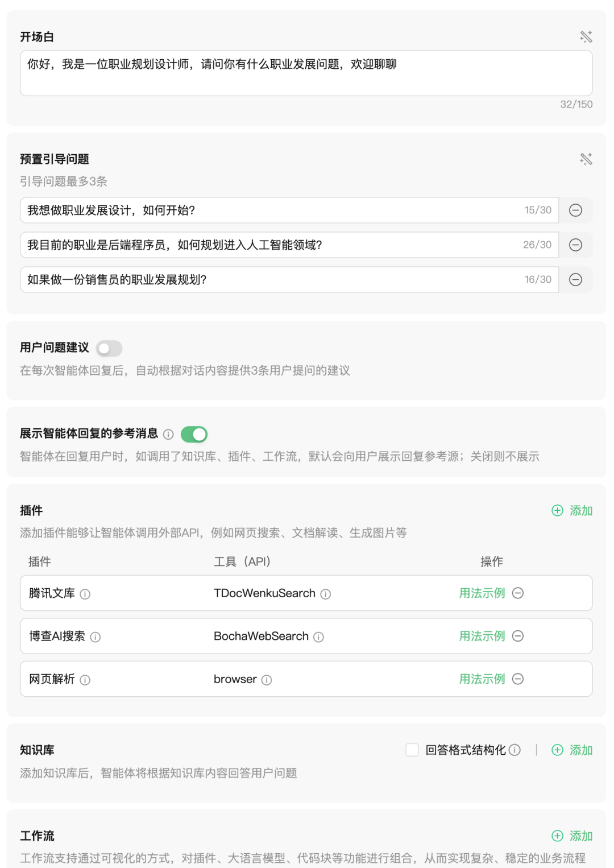This screenshot has height=868, width=614.
Task: Add a workflow via 添加
Action: pyautogui.click(x=572, y=836)
